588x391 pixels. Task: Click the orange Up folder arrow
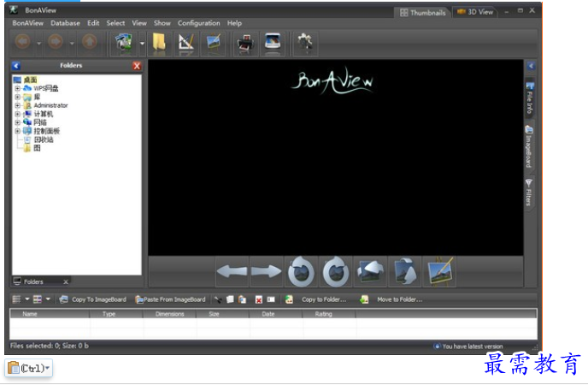click(x=89, y=42)
